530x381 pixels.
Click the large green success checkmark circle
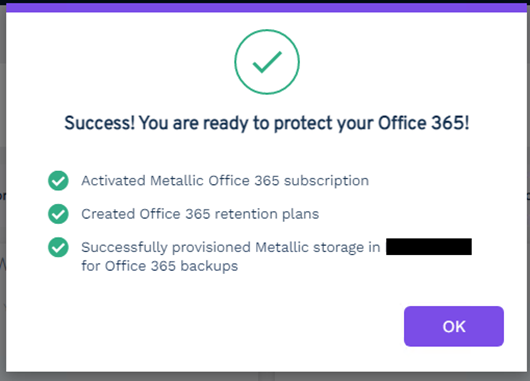tap(267, 62)
